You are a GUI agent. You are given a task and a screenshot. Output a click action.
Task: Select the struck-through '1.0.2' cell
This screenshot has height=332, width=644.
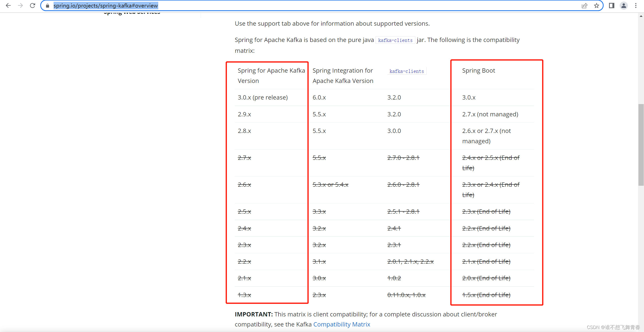(394, 278)
